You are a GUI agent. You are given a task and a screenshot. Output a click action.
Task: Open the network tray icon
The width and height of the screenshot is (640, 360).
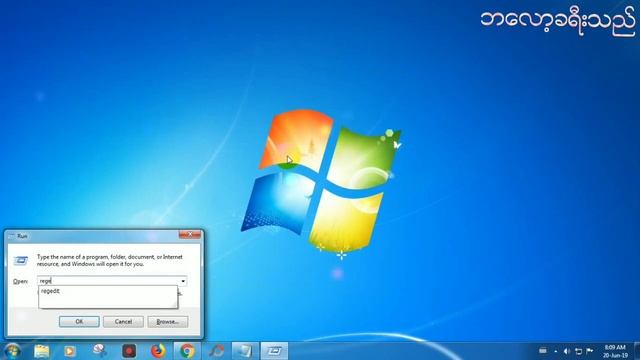point(578,351)
